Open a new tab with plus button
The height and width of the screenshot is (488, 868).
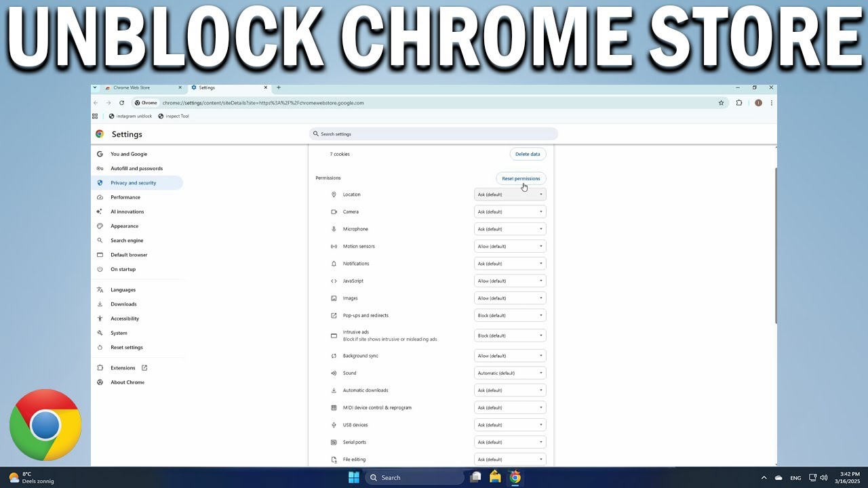[x=278, y=87]
